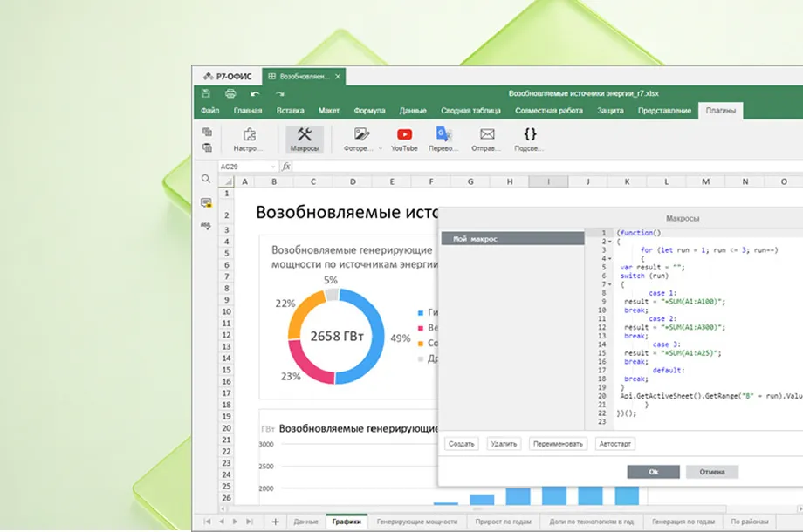
Task: Open the Доли по технологиям в год sheet
Action: pyautogui.click(x=591, y=522)
